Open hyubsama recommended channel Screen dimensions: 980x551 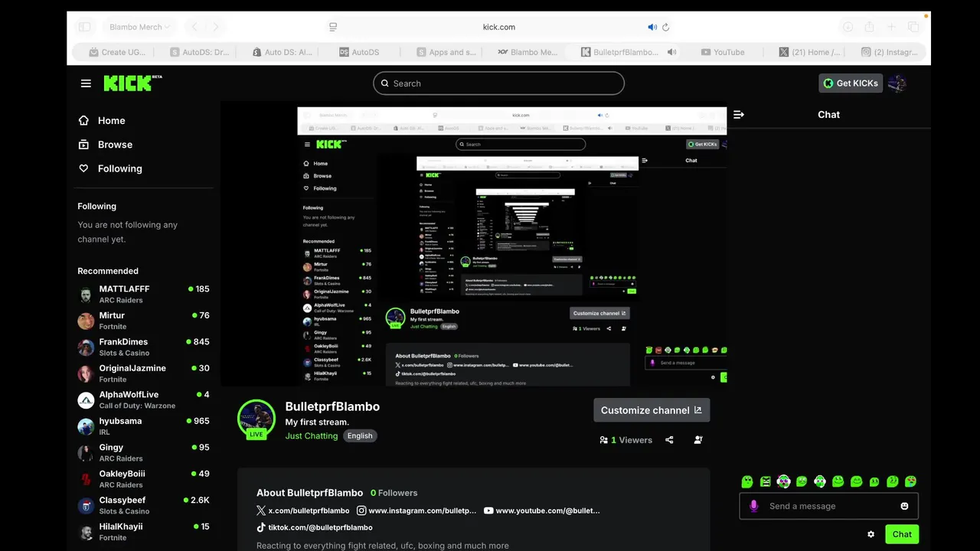143,426
